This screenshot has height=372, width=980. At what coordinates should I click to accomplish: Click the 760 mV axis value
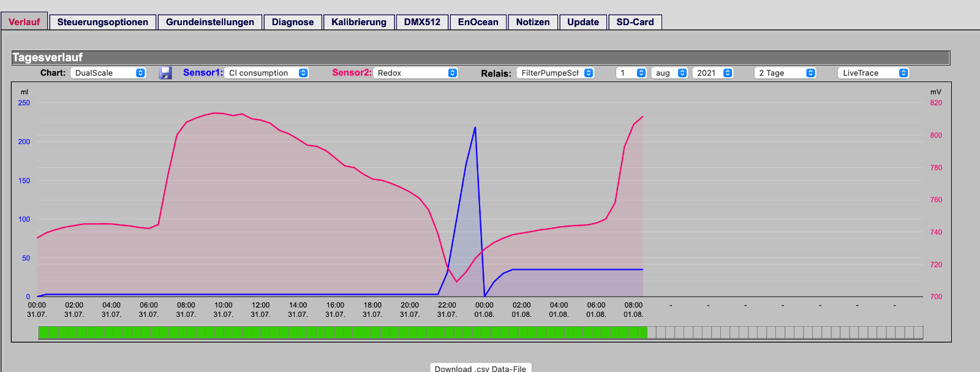[936, 200]
